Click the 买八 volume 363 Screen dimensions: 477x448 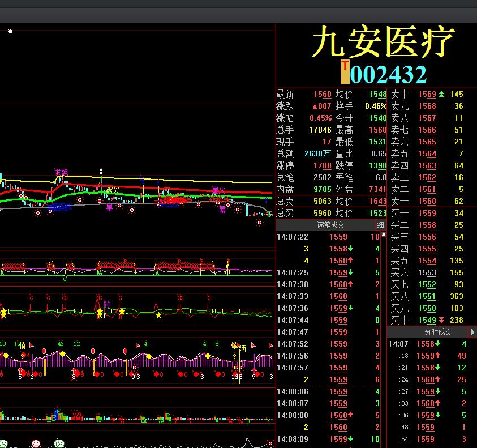pyautogui.click(x=457, y=296)
